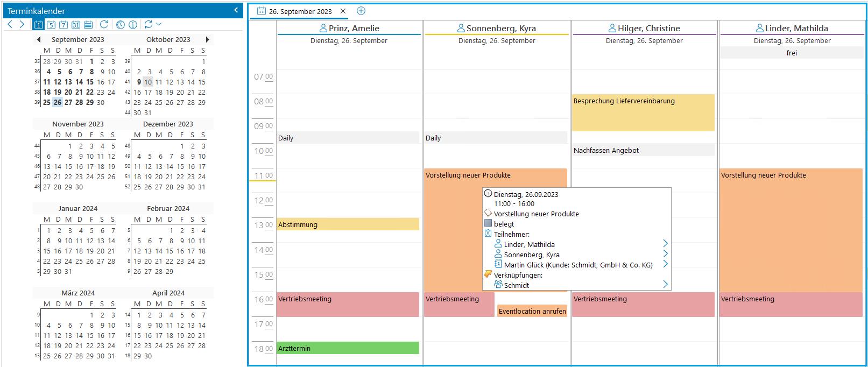The width and height of the screenshot is (868, 367).
Task: Open the list view calendar icon
Action: [x=88, y=25]
